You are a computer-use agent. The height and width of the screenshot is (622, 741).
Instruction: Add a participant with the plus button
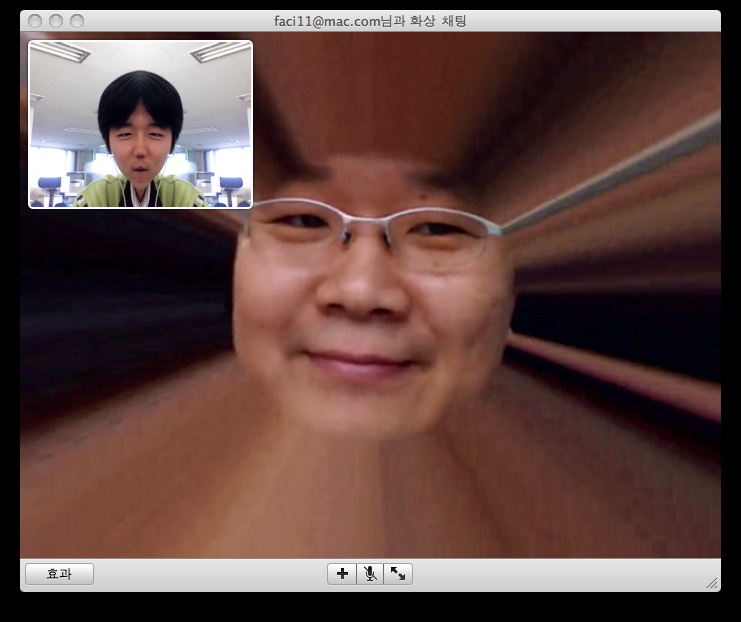coord(342,574)
